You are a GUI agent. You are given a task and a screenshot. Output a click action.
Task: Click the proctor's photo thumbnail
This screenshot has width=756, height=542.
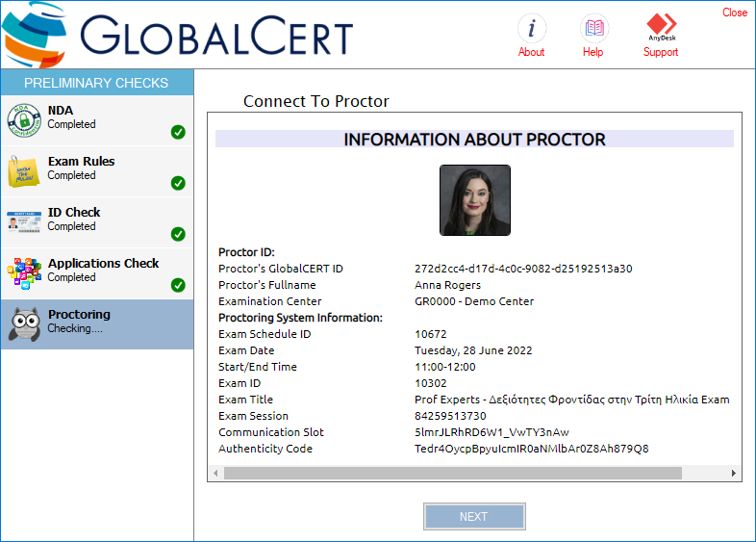point(475,200)
